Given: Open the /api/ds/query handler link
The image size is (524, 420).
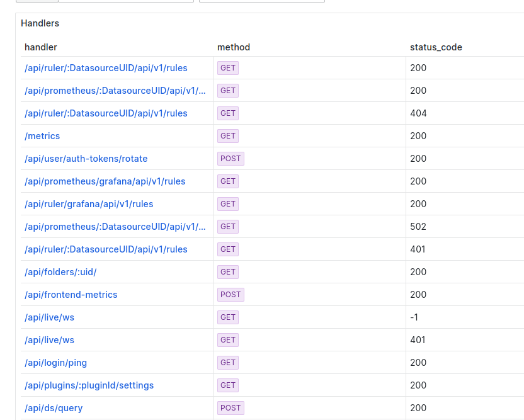Looking at the screenshot, I should click(53, 407).
